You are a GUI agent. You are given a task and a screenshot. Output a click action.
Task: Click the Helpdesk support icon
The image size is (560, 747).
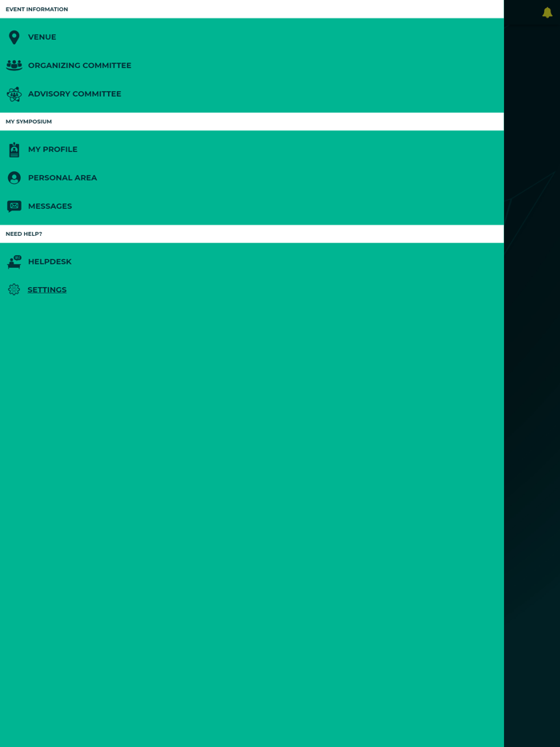pyautogui.click(x=14, y=262)
